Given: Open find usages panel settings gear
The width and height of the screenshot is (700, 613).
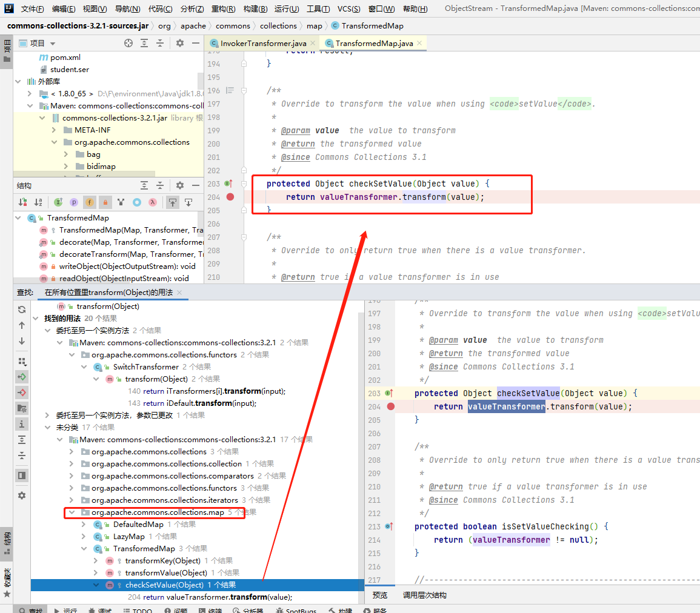Looking at the screenshot, I should click(x=22, y=495).
